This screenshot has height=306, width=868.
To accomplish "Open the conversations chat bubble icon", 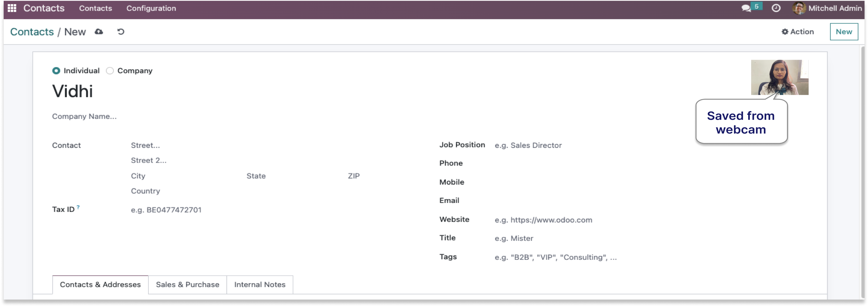I will [x=746, y=8].
